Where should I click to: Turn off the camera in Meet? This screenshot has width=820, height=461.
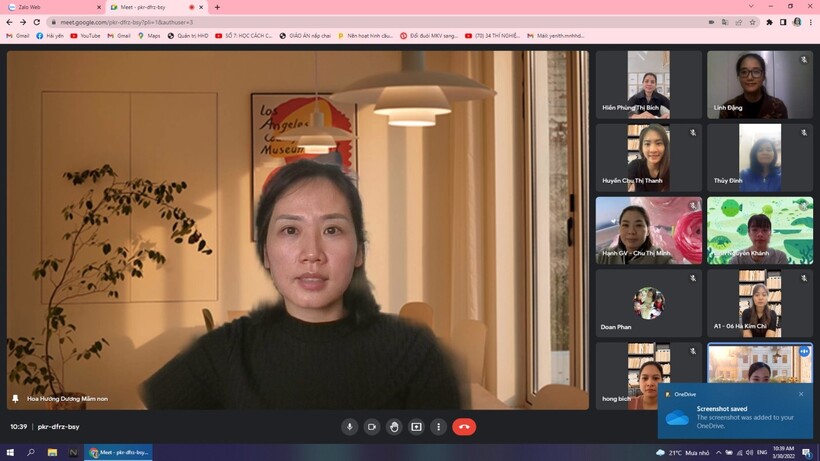(x=372, y=427)
